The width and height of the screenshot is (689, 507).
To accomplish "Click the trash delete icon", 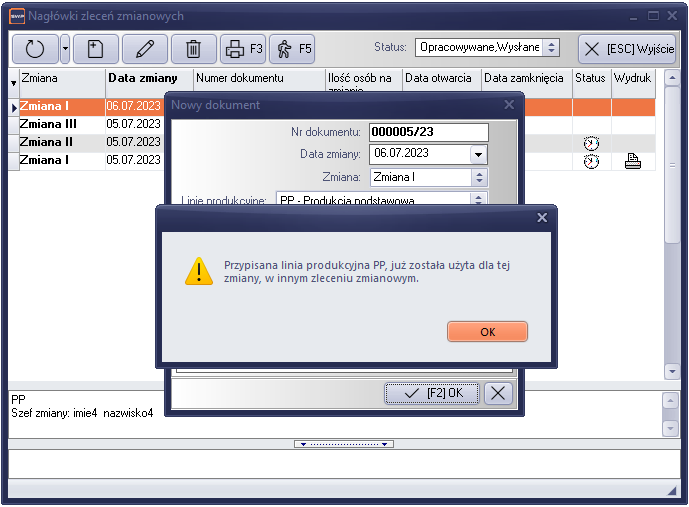I will coord(194,48).
